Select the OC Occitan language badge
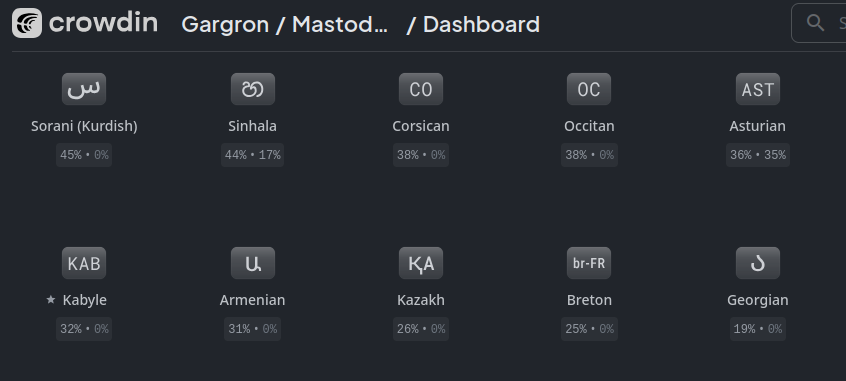 tap(589, 89)
